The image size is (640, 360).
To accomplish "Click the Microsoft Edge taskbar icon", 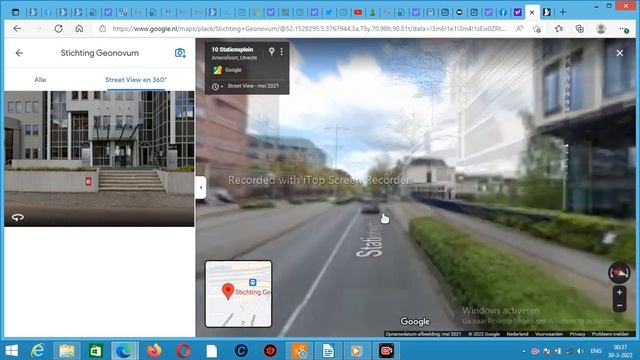I will pos(124,351).
